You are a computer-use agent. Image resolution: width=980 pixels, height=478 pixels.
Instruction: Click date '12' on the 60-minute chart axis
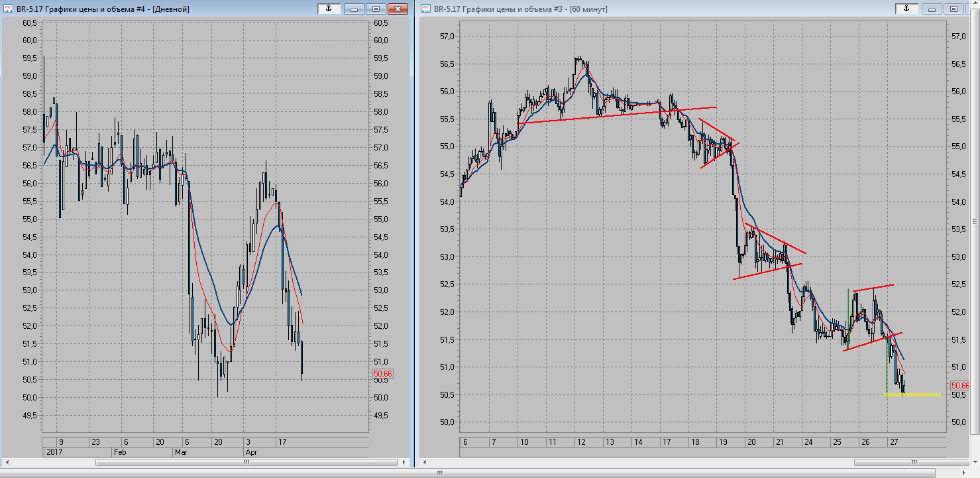pos(581,442)
